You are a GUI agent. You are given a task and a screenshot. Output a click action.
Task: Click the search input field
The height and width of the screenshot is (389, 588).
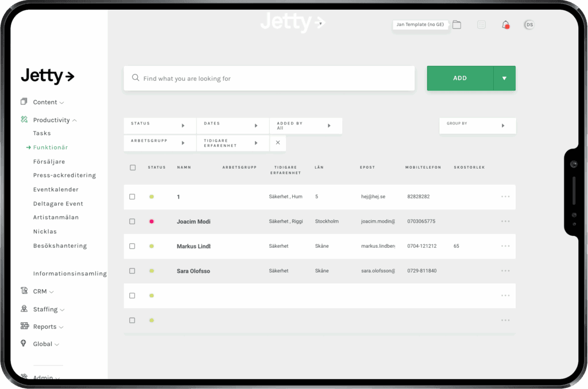pos(269,78)
